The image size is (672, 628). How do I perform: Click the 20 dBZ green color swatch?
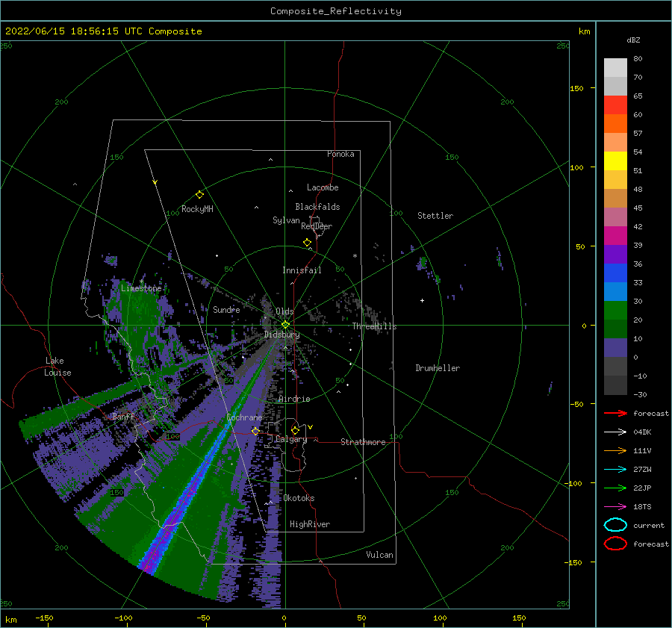click(x=615, y=311)
